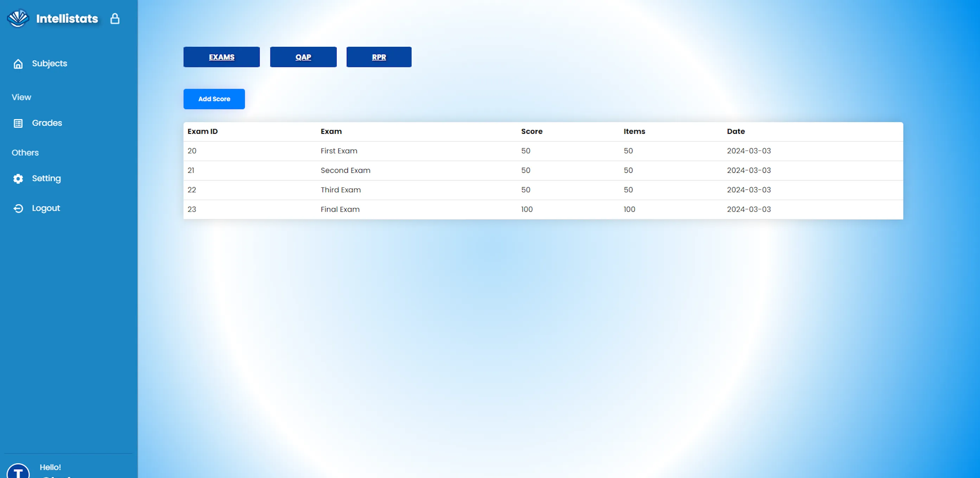Click the Date column header

pos(736,131)
